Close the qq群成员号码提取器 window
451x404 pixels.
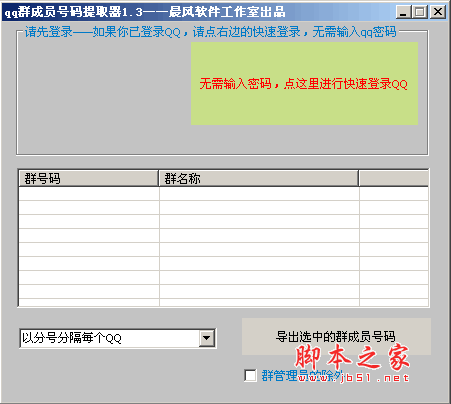[x=438, y=12]
